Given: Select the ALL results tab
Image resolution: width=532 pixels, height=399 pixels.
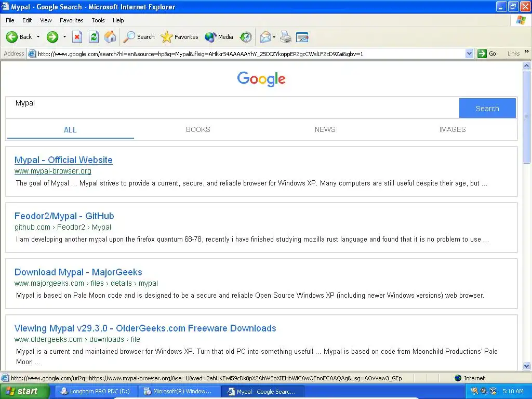Looking at the screenshot, I should tap(70, 129).
